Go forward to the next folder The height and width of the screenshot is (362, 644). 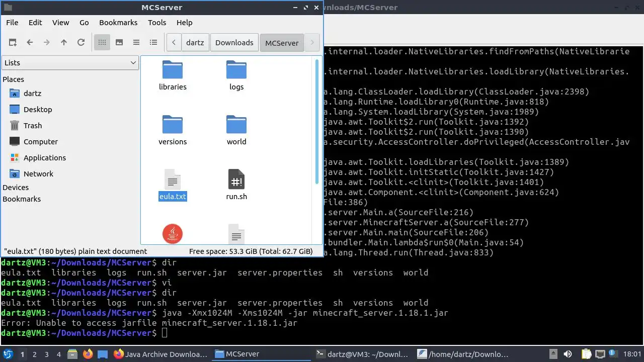(47, 43)
